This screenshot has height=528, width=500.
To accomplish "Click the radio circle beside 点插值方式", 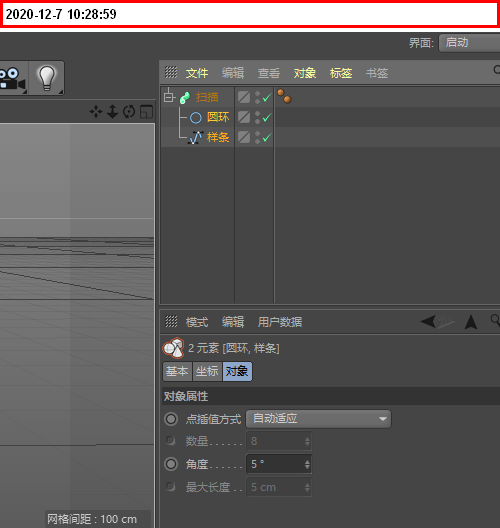I will 171,419.
